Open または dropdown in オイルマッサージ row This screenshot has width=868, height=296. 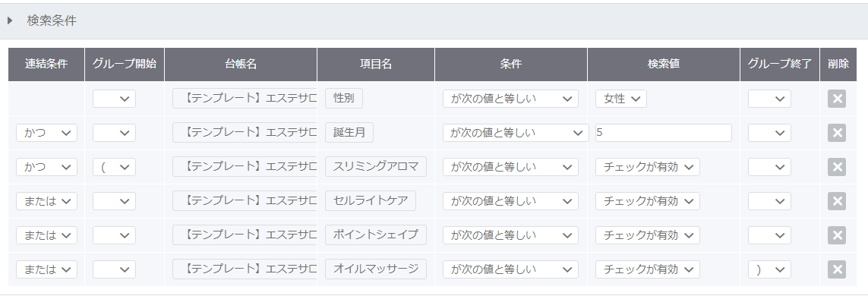(x=46, y=269)
